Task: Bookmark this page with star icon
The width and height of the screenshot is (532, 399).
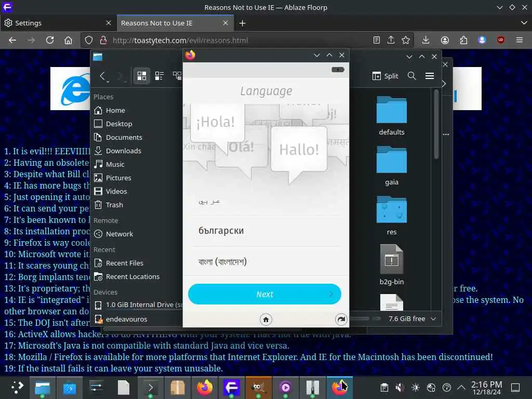Action: 405,41
